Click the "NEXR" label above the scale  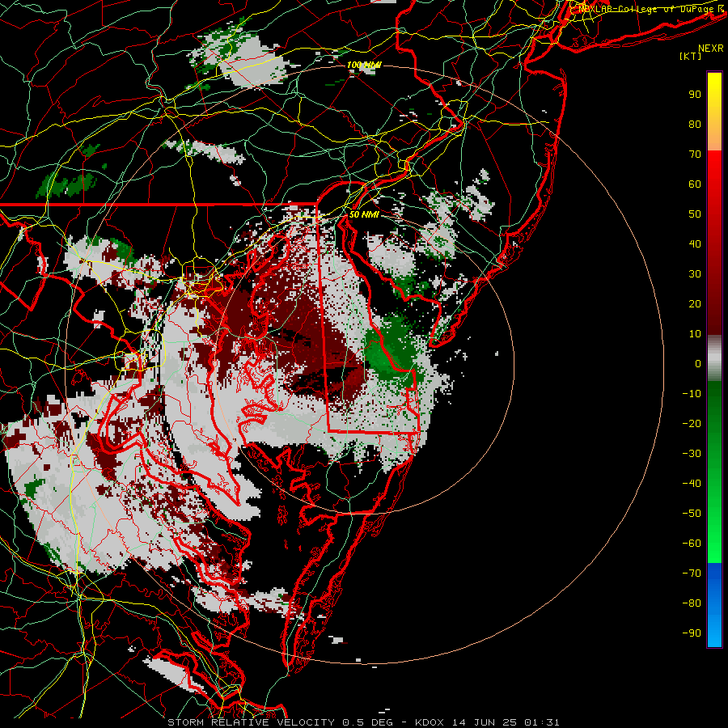[711, 49]
